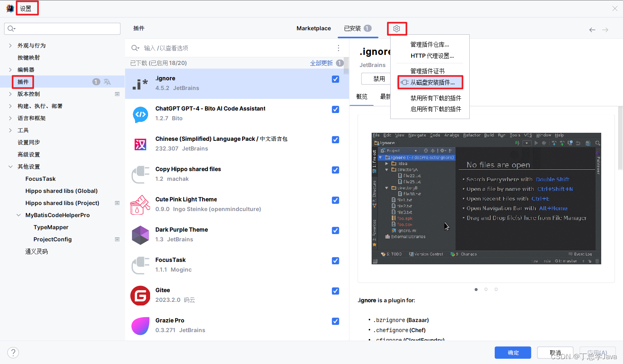Open the plugin settings gear menu

(397, 29)
